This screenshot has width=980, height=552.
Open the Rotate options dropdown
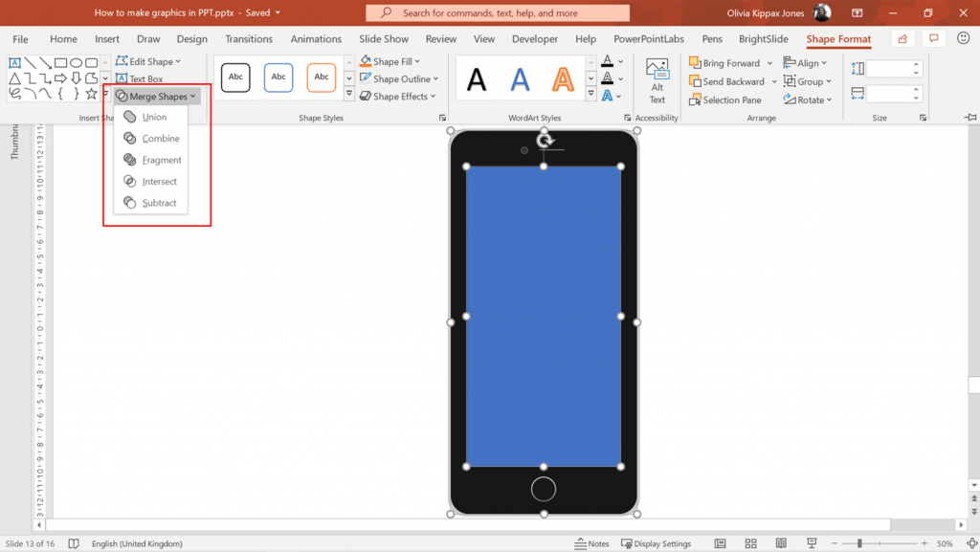tap(809, 99)
